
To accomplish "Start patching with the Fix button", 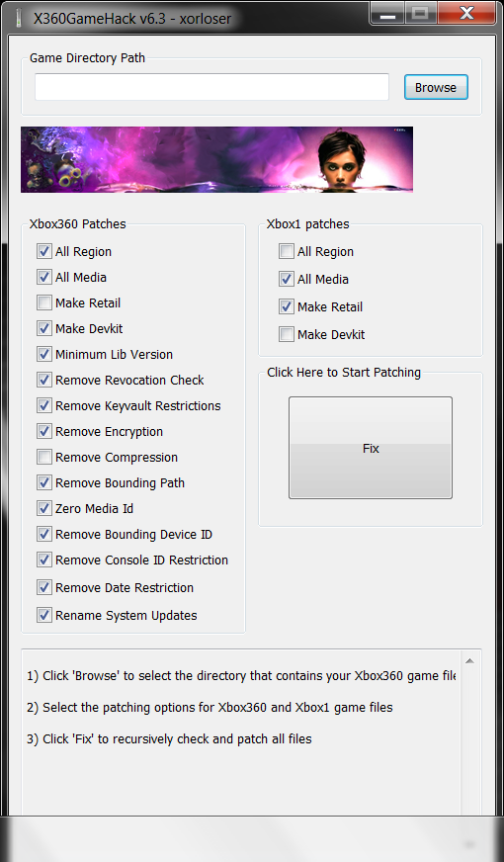I will point(371,448).
